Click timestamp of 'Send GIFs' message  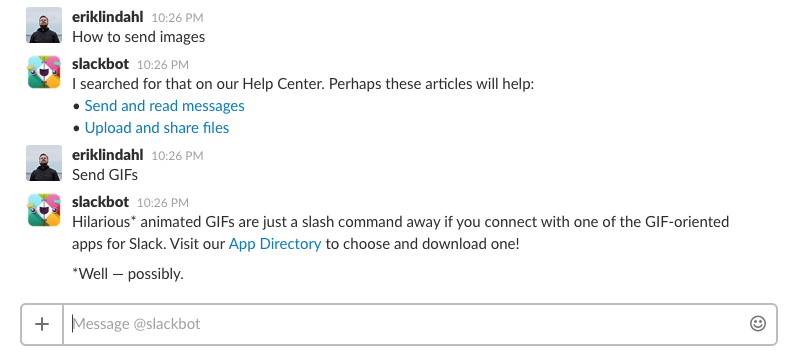pyautogui.click(x=177, y=156)
